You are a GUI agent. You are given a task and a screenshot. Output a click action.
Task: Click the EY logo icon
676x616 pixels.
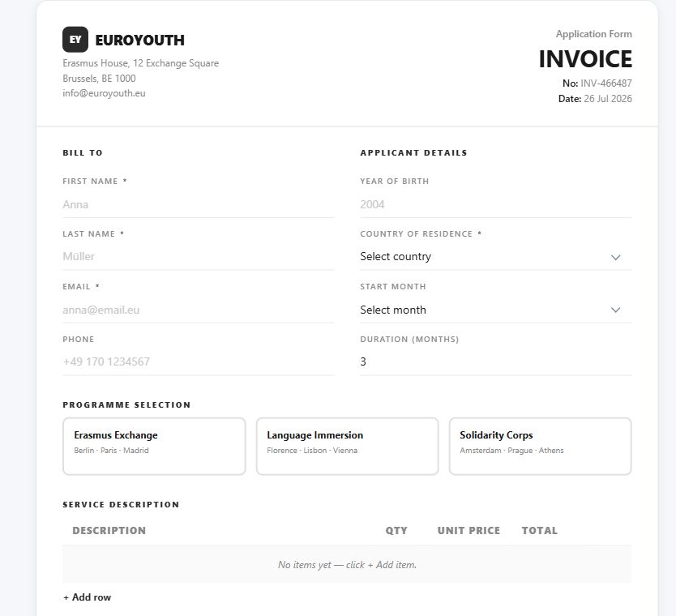pos(75,39)
